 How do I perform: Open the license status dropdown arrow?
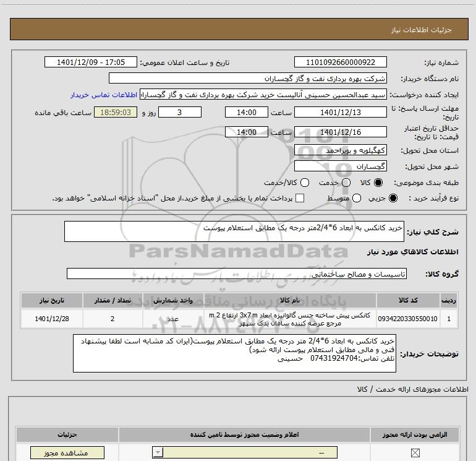pyautogui.click(x=158, y=452)
